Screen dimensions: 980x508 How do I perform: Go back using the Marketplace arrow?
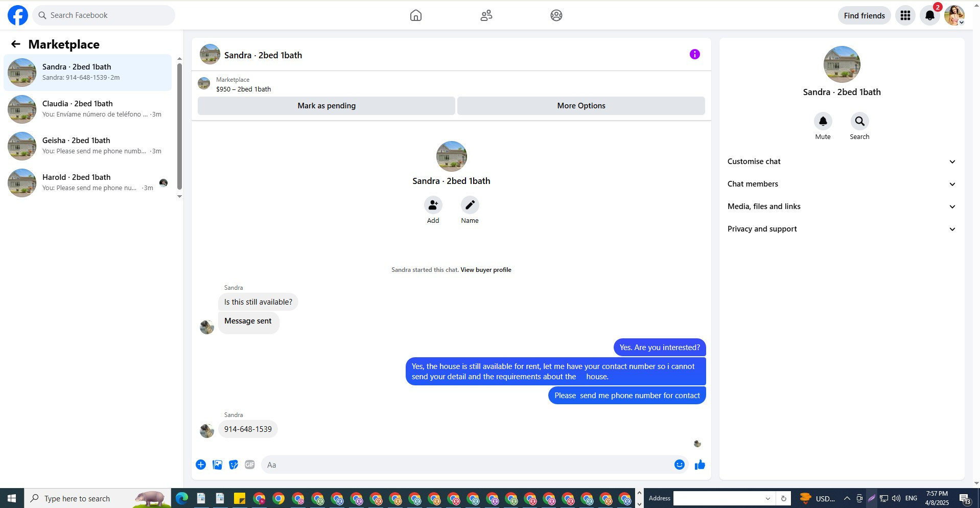[16, 44]
